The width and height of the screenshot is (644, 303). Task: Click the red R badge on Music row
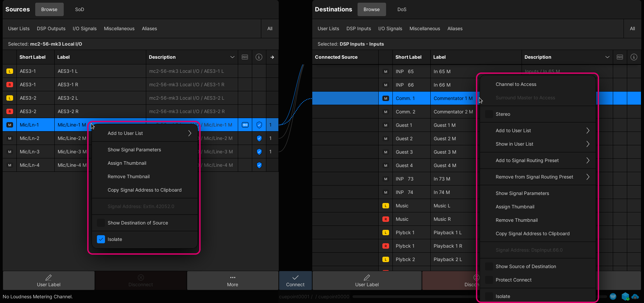tap(386, 219)
